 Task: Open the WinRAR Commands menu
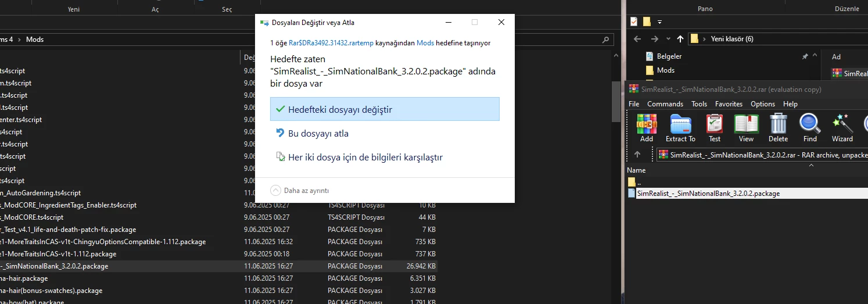(665, 104)
